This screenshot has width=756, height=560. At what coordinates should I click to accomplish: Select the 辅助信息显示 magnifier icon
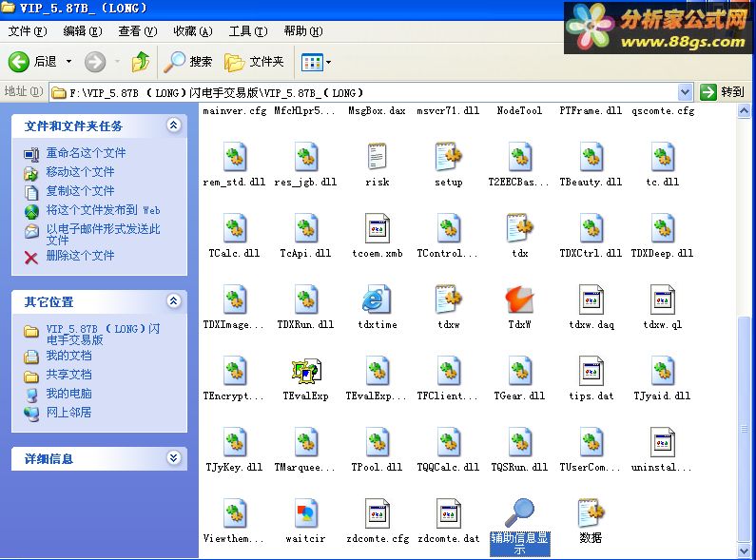(520, 512)
